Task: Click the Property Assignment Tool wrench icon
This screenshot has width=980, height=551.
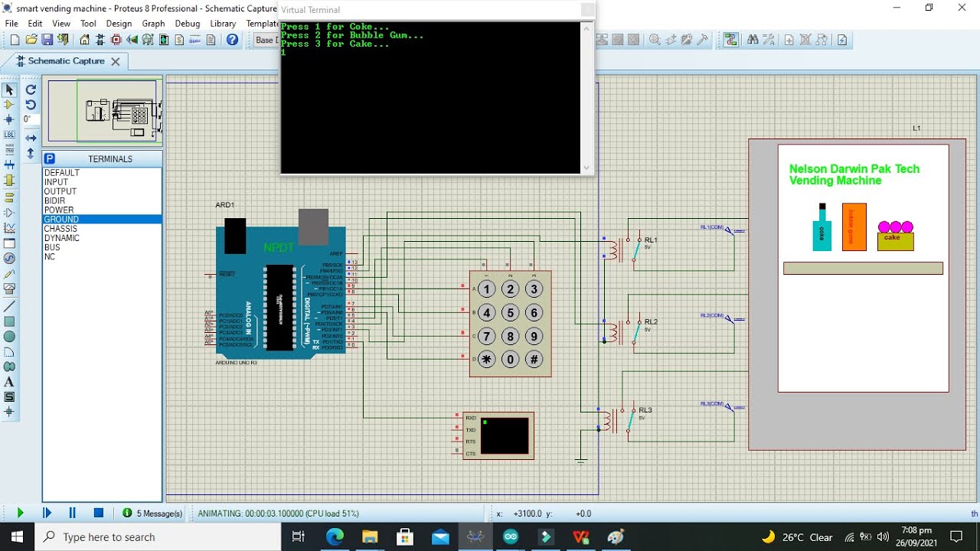Action: [769, 40]
